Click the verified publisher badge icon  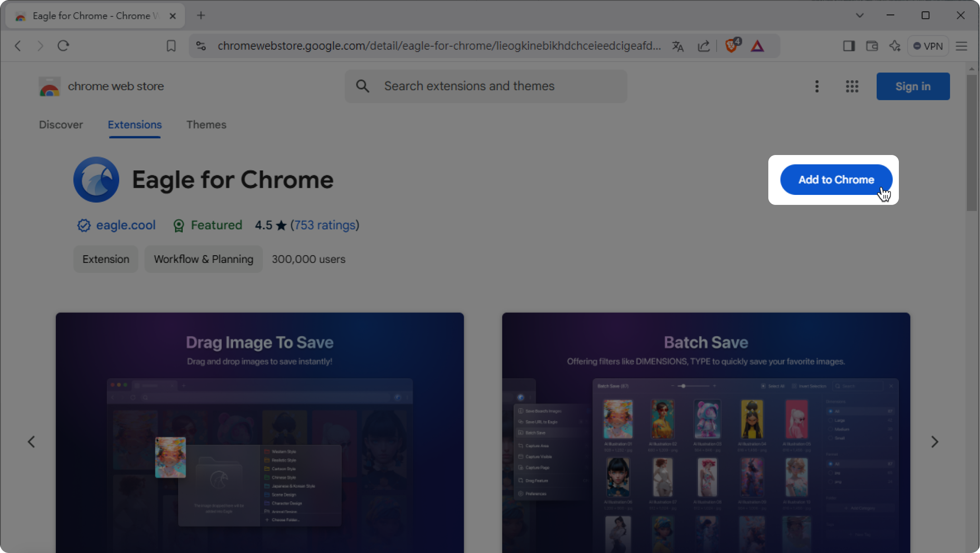click(84, 225)
